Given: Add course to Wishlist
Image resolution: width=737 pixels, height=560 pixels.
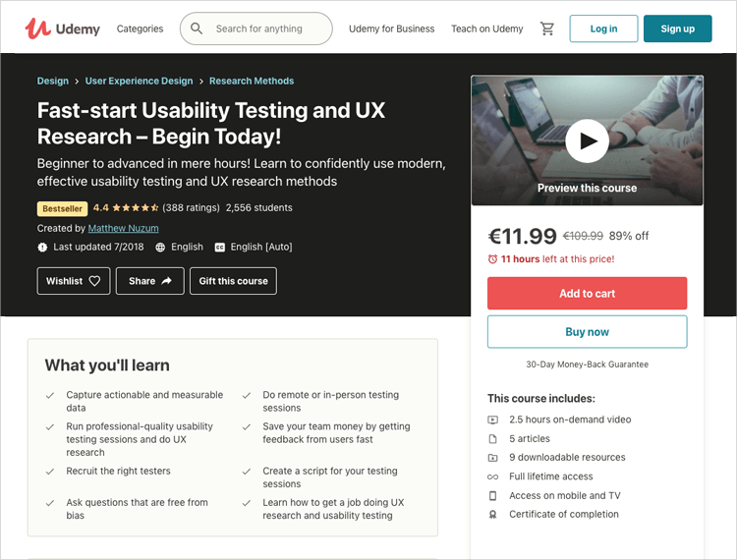Looking at the screenshot, I should click(74, 281).
